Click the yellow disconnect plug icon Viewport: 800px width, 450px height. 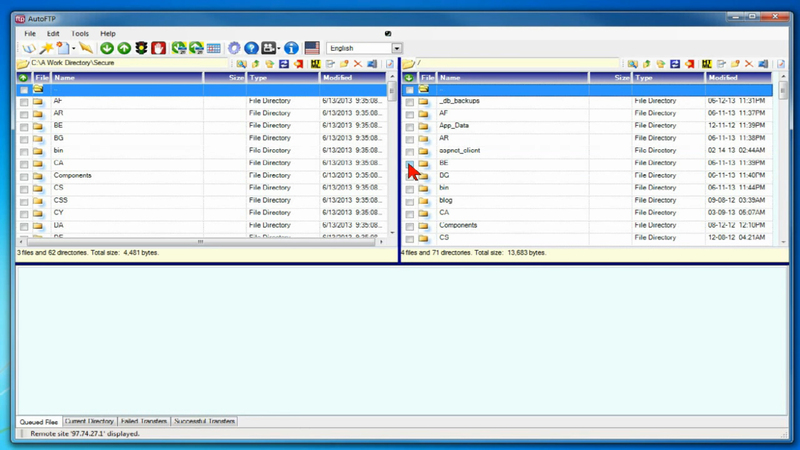[x=86, y=48]
